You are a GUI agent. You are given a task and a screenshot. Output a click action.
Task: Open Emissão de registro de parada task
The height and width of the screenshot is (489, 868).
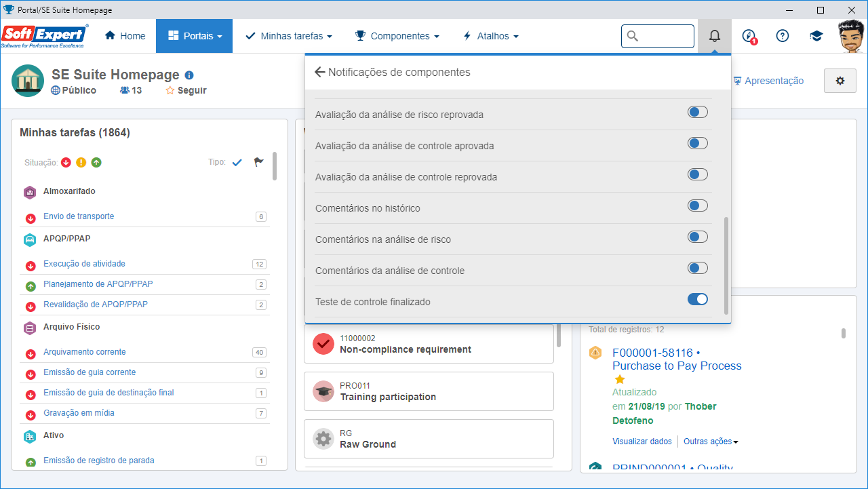coord(99,461)
